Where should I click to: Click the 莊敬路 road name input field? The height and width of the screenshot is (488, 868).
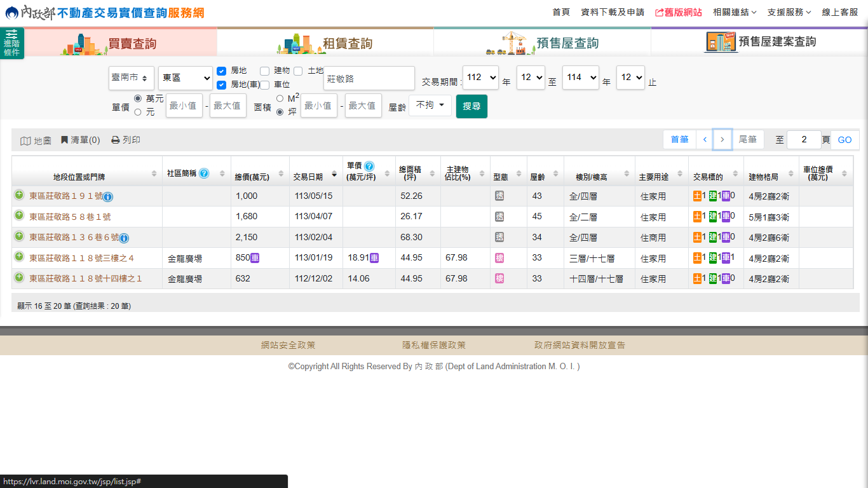point(369,79)
